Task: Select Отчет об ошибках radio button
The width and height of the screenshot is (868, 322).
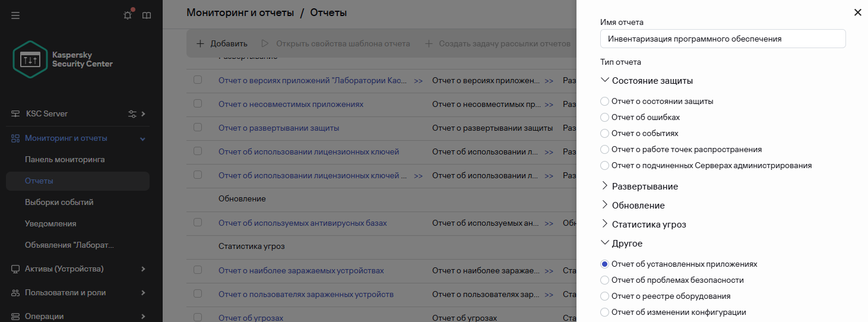Action: click(604, 118)
